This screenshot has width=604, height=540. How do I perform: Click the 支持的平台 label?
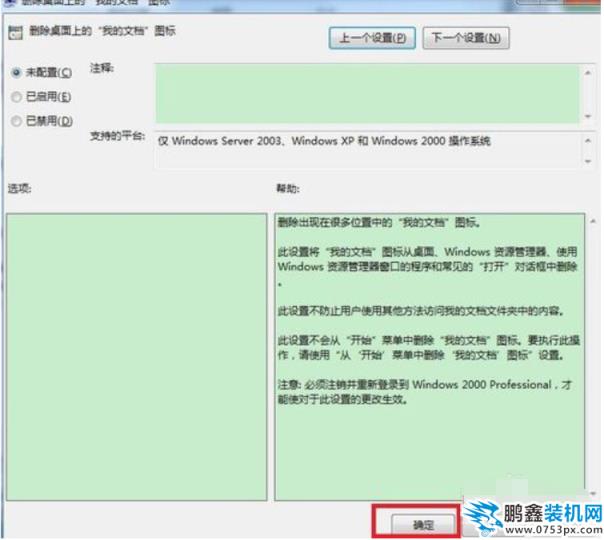click(117, 136)
